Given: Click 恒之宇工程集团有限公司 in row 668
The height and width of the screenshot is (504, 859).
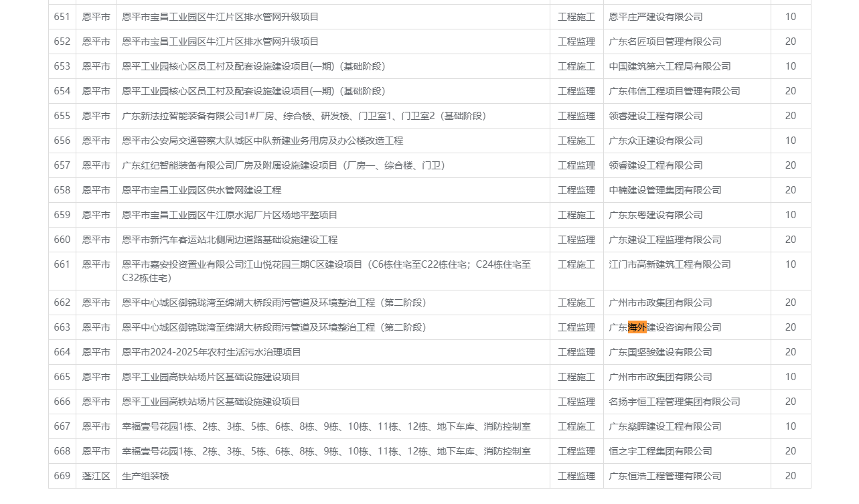Looking at the screenshot, I should pos(660,451).
